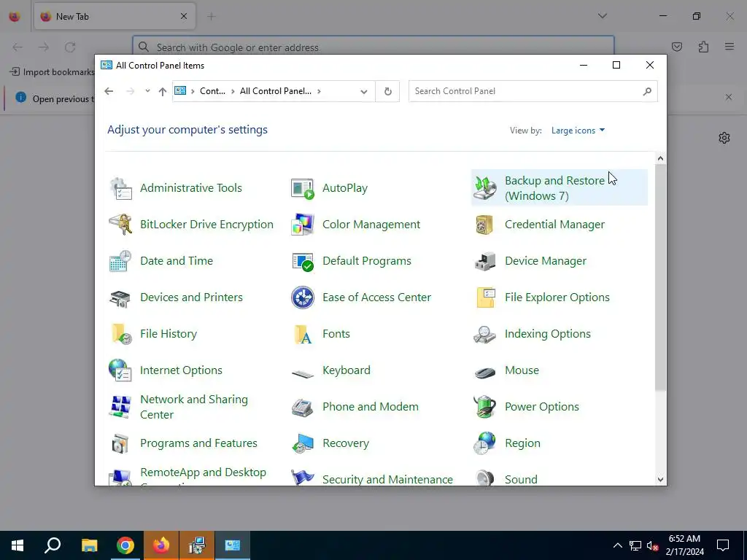Click the Cont... breadcrumb segment

pyautogui.click(x=212, y=91)
